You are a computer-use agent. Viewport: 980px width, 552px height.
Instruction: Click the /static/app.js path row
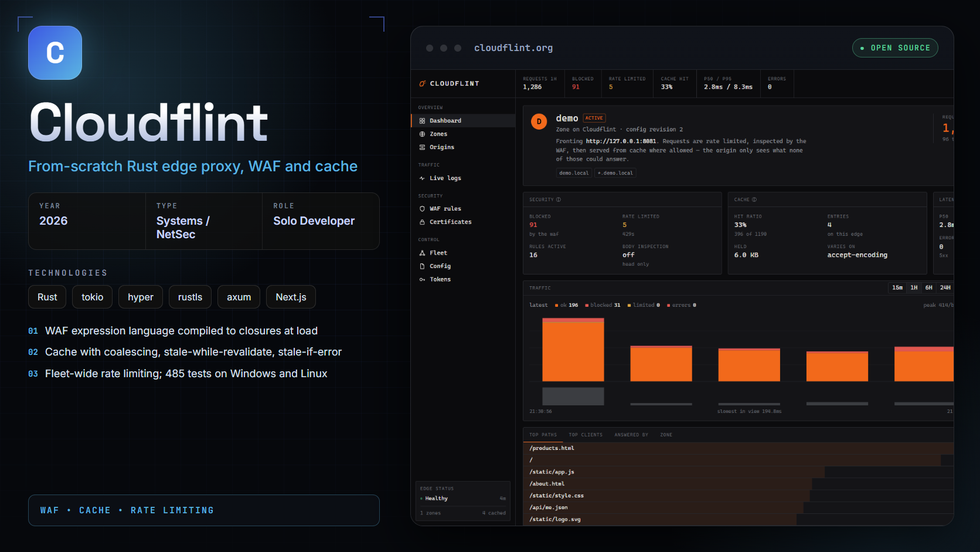point(738,472)
